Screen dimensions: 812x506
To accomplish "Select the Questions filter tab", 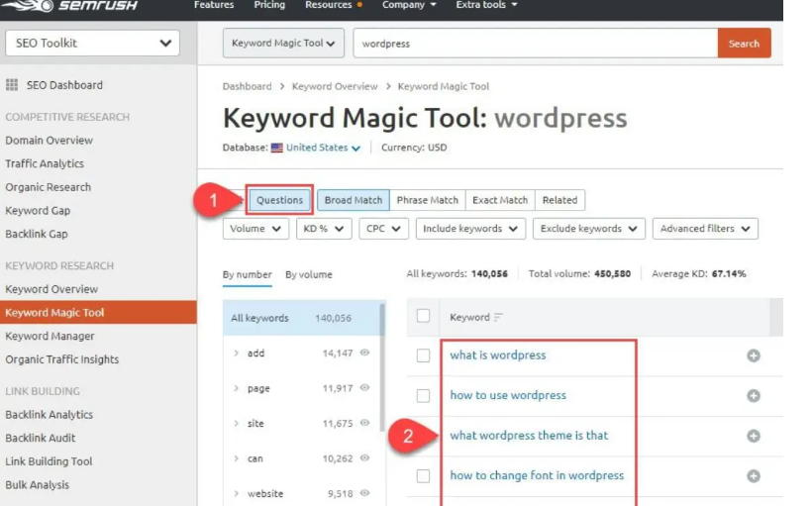I will (279, 200).
